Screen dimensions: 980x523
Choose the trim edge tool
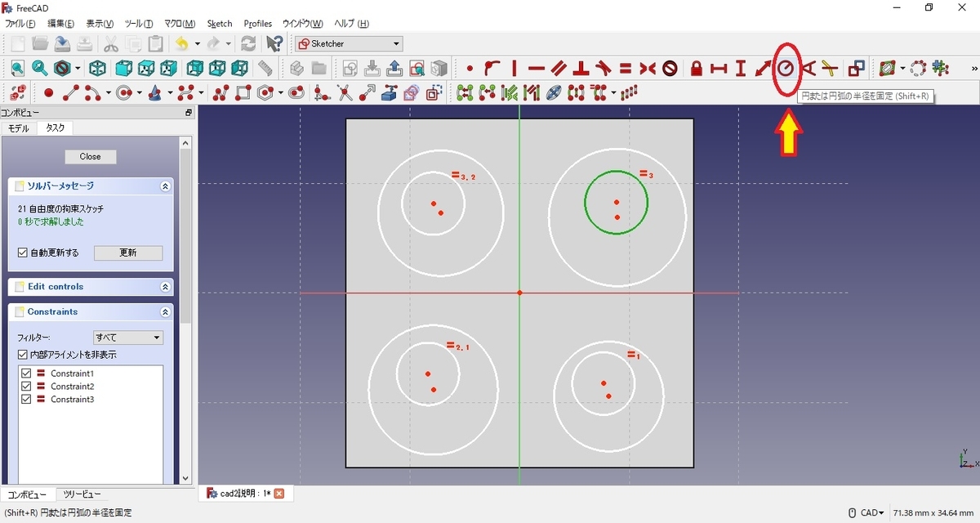point(345,93)
